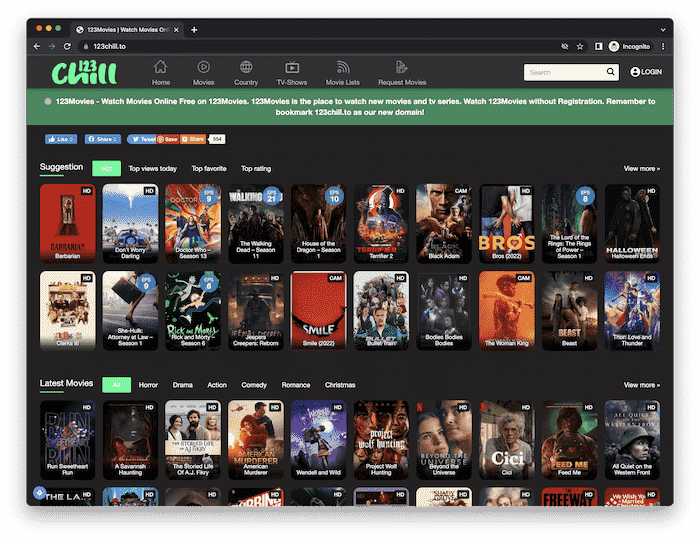The height and width of the screenshot is (541, 700).
Task: Close the 123Movies browser tab
Action: pyautogui.click(x=176, y=30)
